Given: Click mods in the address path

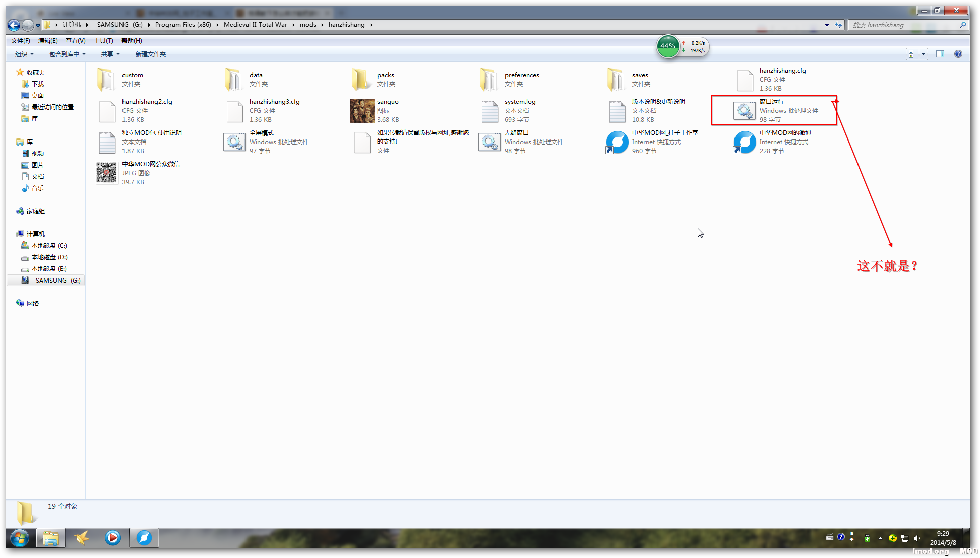Looking at the screenshot, I should click(x=308, y=25).
